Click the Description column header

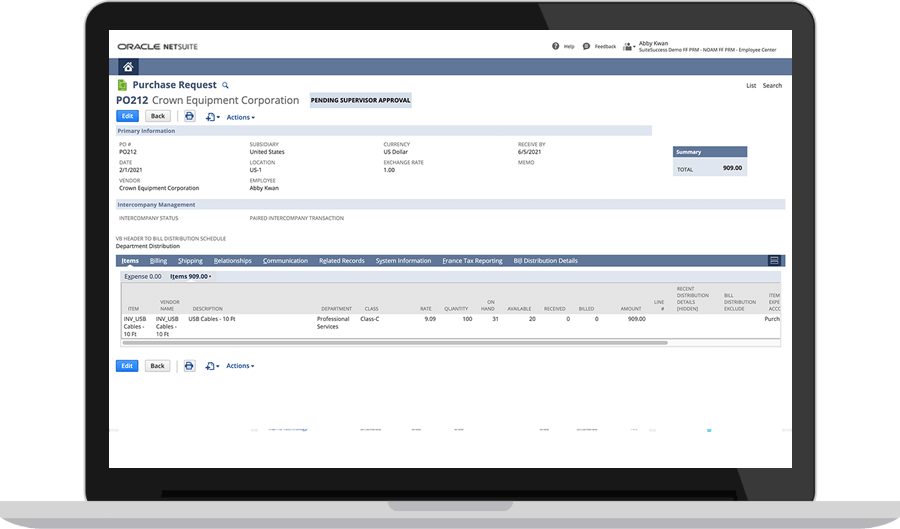[x=207, y=309]
